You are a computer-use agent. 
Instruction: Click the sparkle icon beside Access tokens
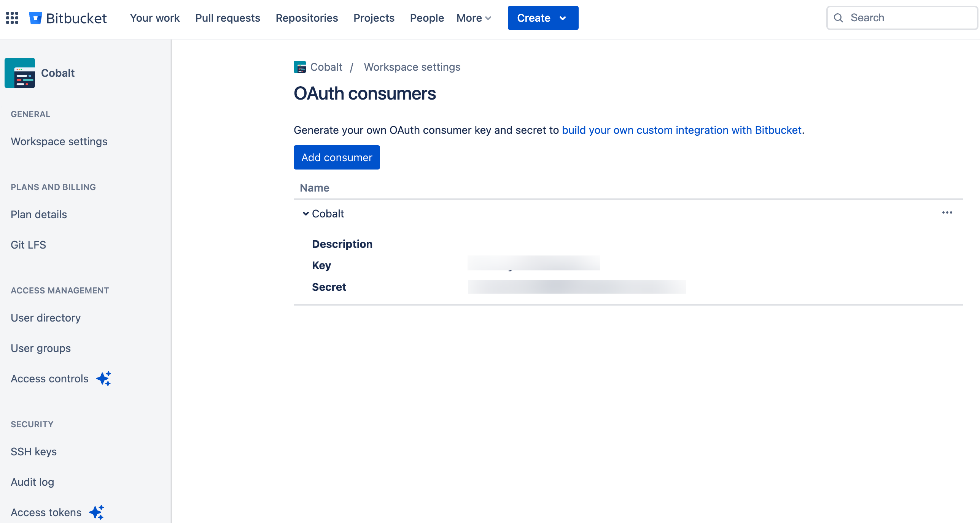(97, 512)
